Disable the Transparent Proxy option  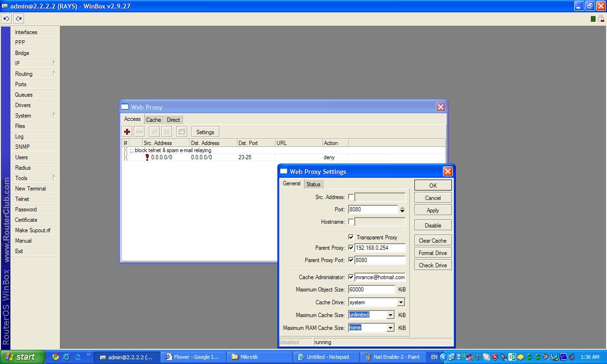coord(351,237)
